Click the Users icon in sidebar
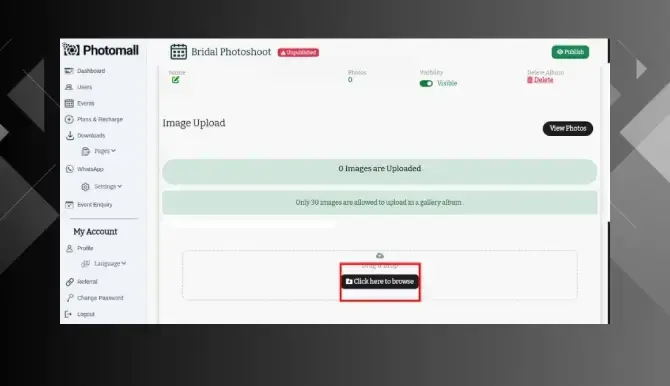This screenshot has height=386, width=670. click(x=69, y=87)
